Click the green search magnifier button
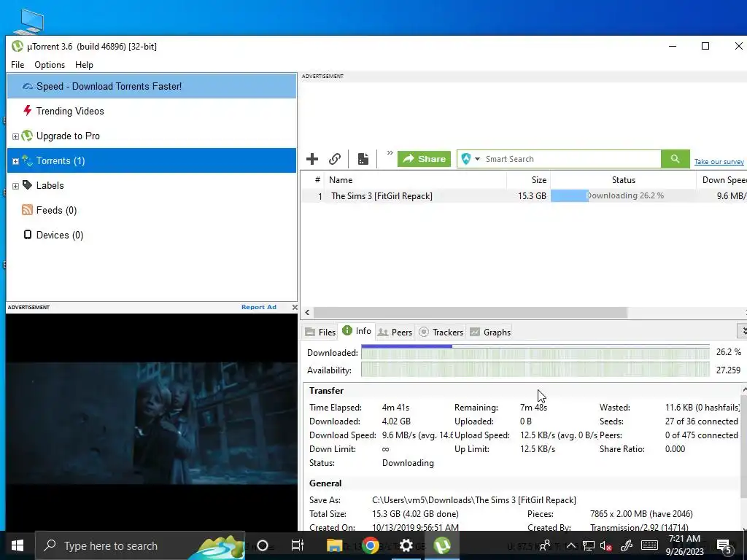Screen dimensions: 747x560 click(x=675, y=159)
